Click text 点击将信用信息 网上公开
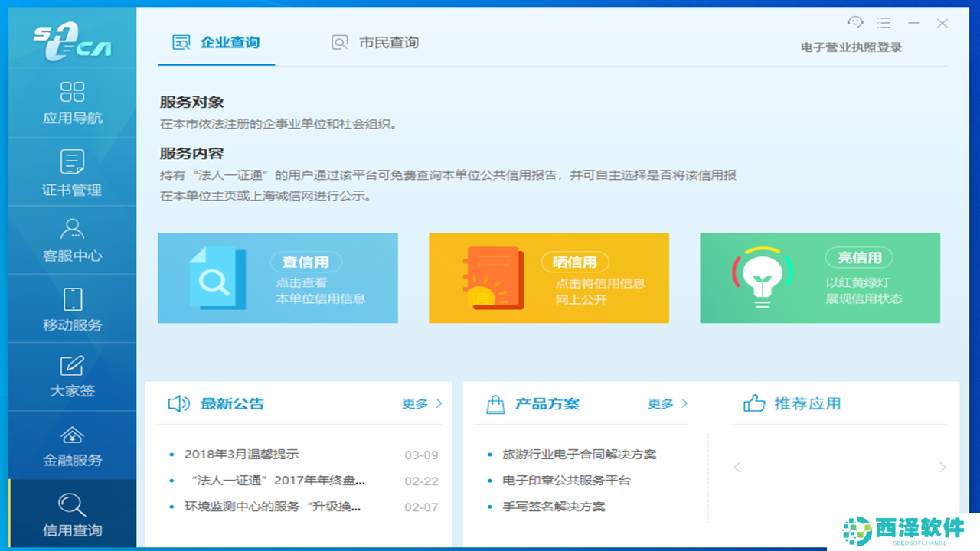This screenshot has height=551, width=980. pyautogui.click(x=600, y=292)
